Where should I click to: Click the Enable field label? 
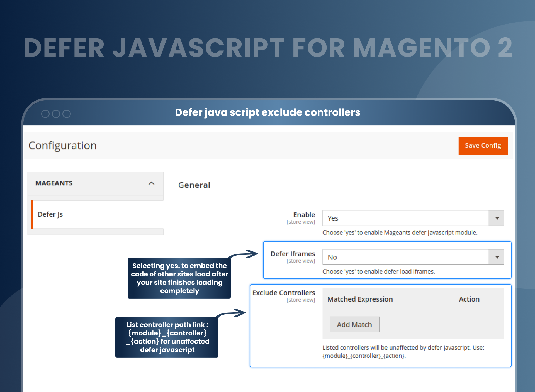coord(304,215)
